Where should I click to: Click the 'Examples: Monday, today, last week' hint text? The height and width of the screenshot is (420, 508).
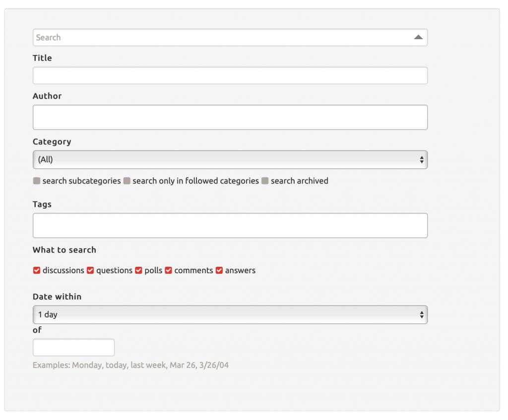click(x=130, y=365)
